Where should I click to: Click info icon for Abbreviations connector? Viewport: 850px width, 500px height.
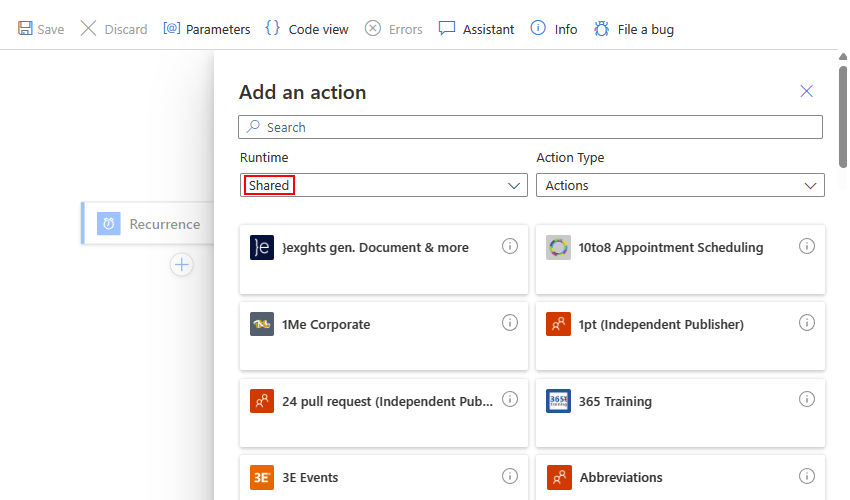(x=807, y=476)
